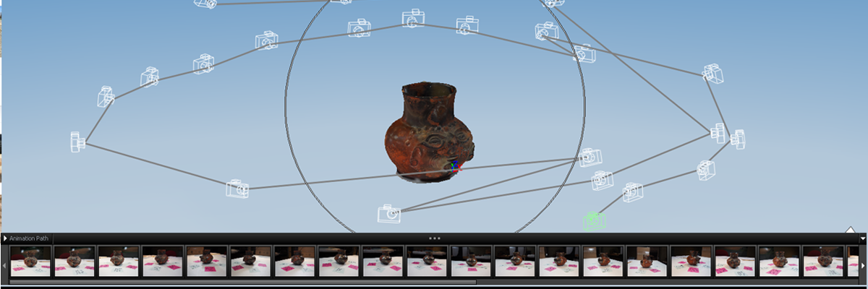The width and height of the screenshot is (868, 289).
Task: Select the second camera from the left end
Action: [106, 95]
